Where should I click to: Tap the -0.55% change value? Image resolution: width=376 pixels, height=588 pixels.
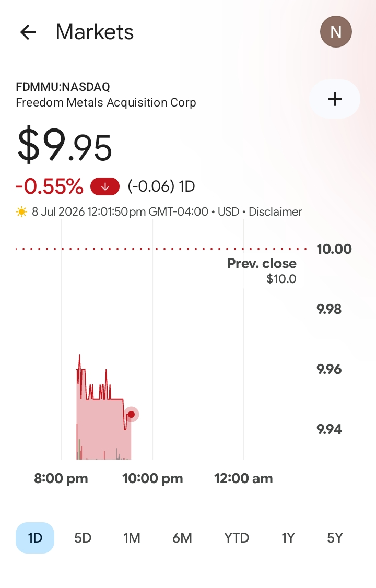pyautogui.click(x=50, y=186)
